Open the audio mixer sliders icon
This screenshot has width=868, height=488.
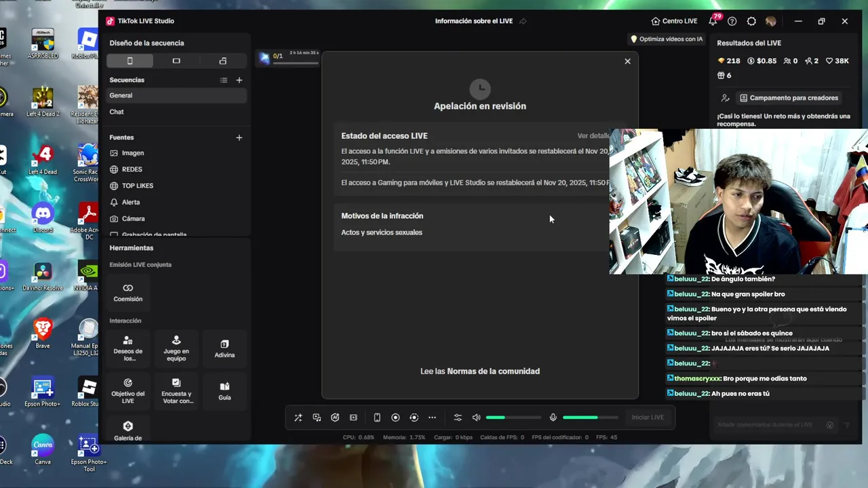point(458,418)
